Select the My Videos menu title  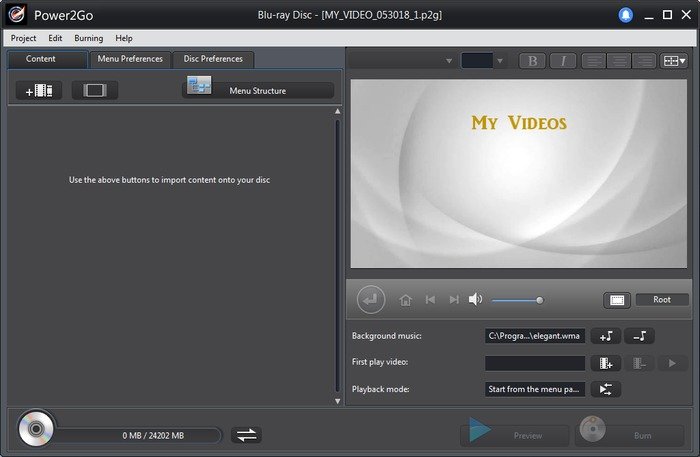(519, 123)
